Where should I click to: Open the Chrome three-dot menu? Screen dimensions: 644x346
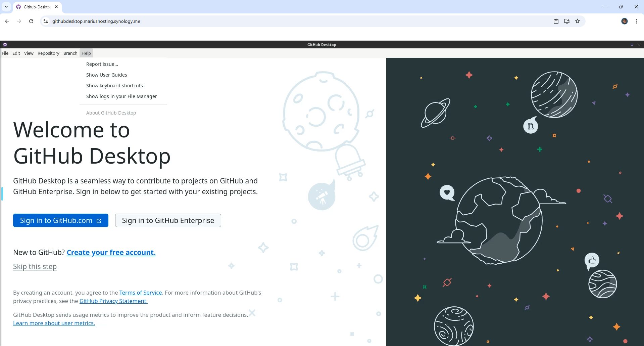[x=637, y=21]
